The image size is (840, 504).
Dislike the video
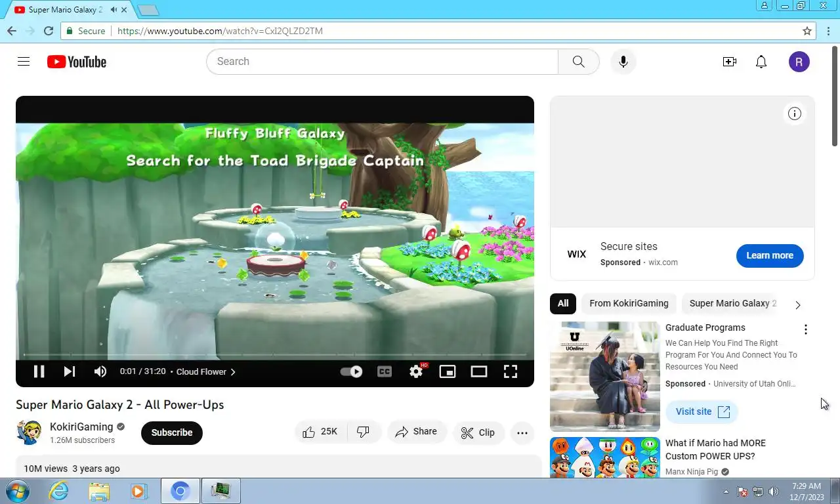pyautogui.click(x=364, y=432)
